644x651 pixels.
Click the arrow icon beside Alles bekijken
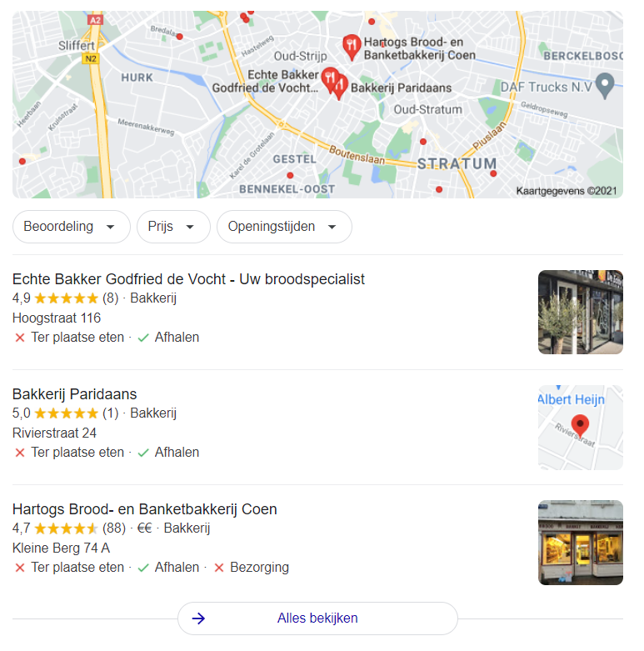(198, 618)
